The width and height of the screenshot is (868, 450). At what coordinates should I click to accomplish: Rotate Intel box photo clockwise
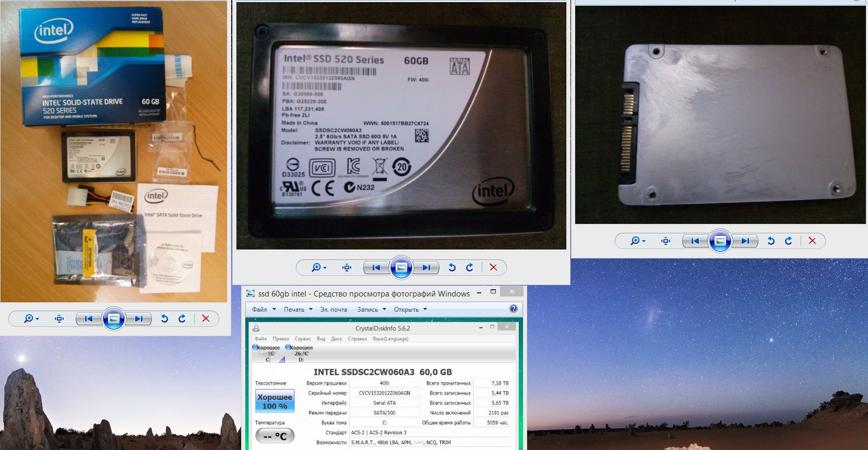click(182, 318)
